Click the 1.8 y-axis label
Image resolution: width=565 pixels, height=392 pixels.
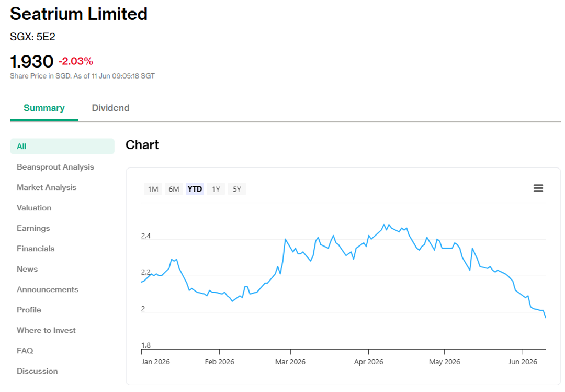pos(145,345)
